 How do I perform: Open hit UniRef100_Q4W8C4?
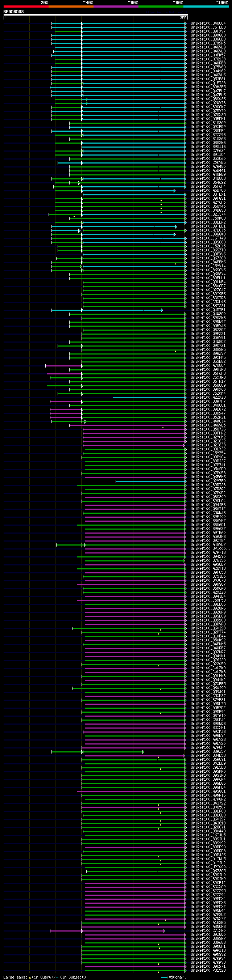coord(208,24)
